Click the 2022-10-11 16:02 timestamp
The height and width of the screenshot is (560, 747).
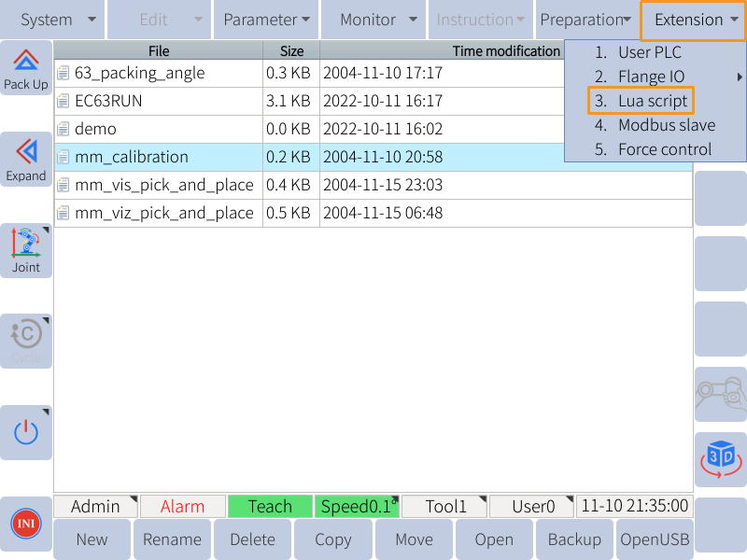383,129
